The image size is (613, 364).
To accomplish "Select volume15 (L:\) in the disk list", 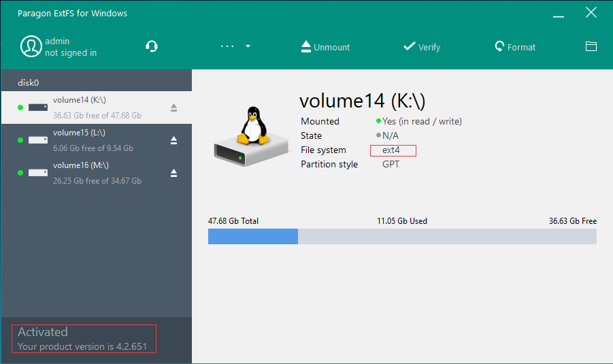I will click(97, 140).
